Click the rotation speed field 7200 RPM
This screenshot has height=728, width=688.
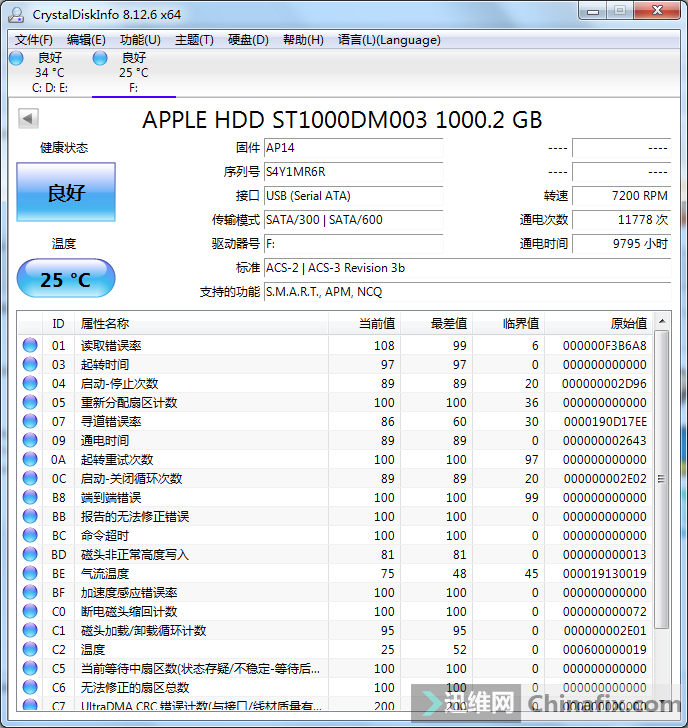tap(622, 196)
